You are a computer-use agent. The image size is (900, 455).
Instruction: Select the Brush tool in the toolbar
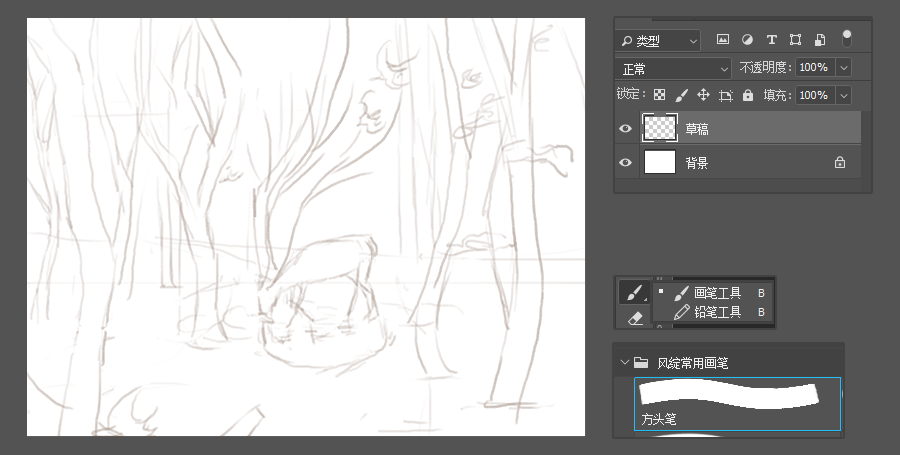[633, 292]
